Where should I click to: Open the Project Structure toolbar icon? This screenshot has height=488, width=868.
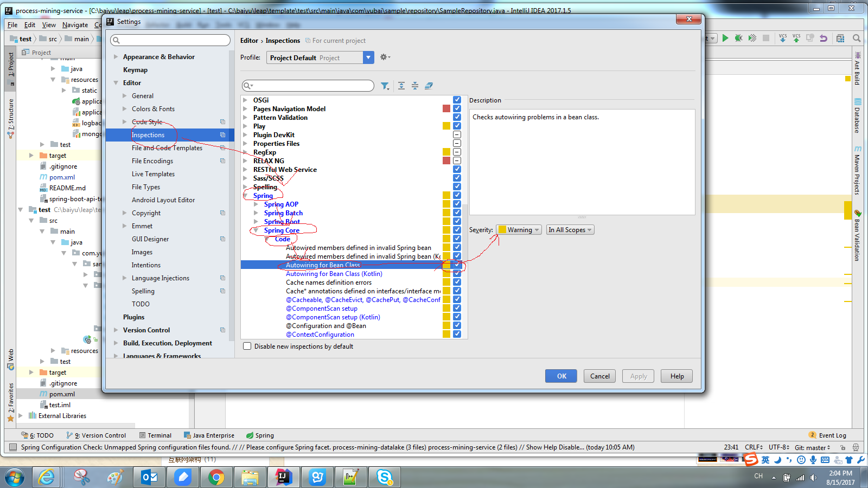pos(840,38)
